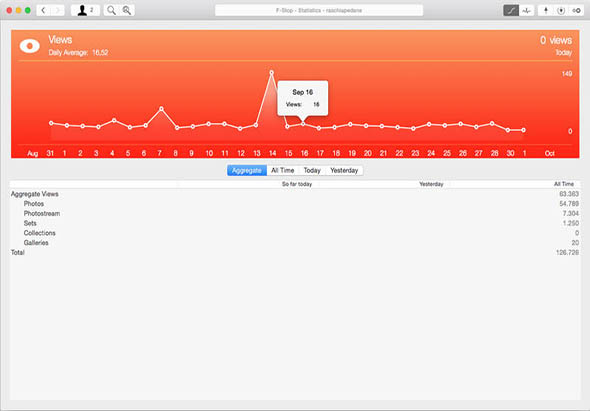The image size is (590, 411).
Task: Select the Photos row
Action: tap(295, 204)
